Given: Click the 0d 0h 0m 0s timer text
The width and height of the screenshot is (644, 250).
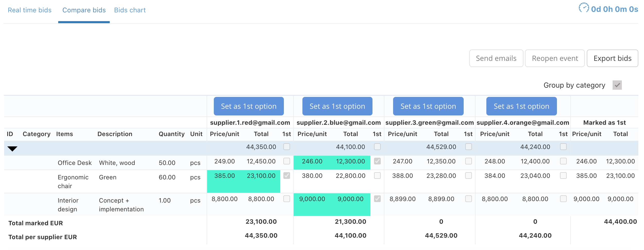Looking at the screenshot, I should pos(614,9).
